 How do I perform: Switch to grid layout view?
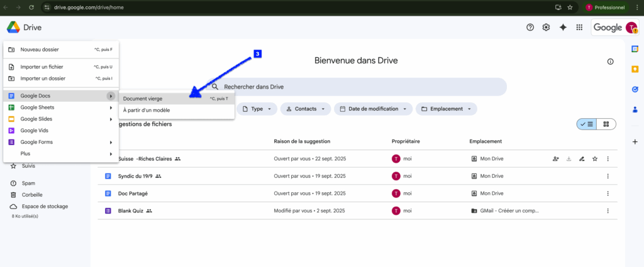(x=606, y=124)
